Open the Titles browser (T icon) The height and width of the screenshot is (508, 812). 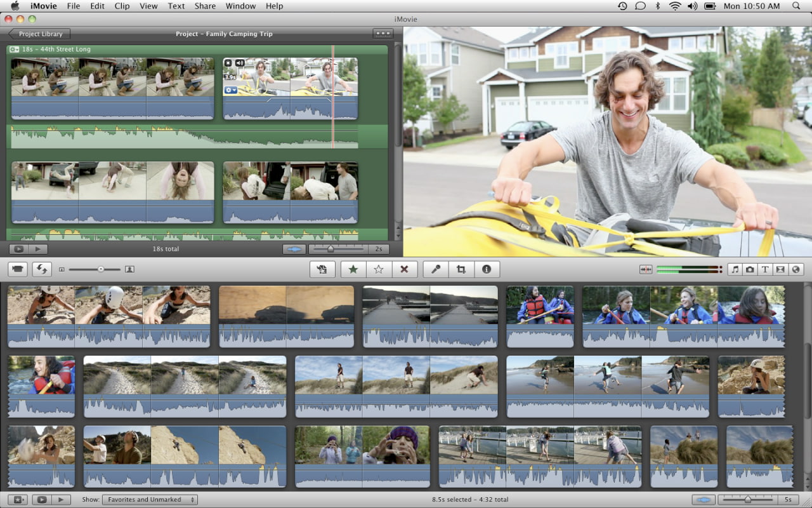(x=765, y=269)
